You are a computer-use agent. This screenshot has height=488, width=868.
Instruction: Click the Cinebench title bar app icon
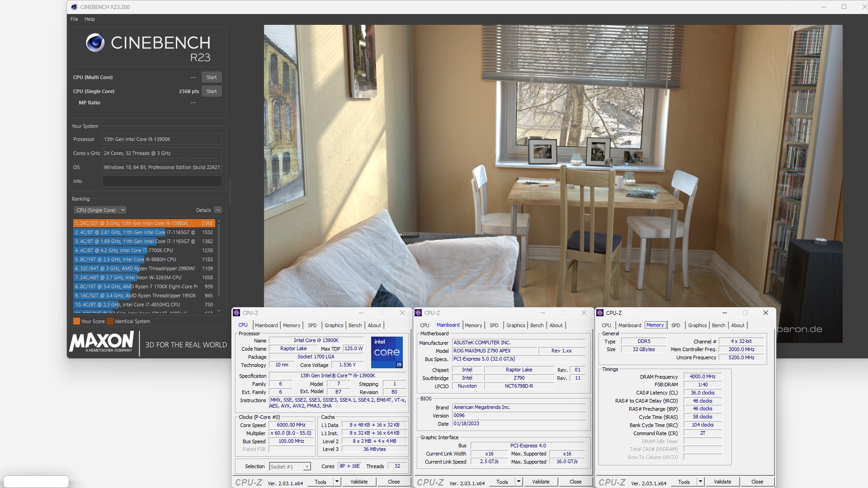pos(74,7)
